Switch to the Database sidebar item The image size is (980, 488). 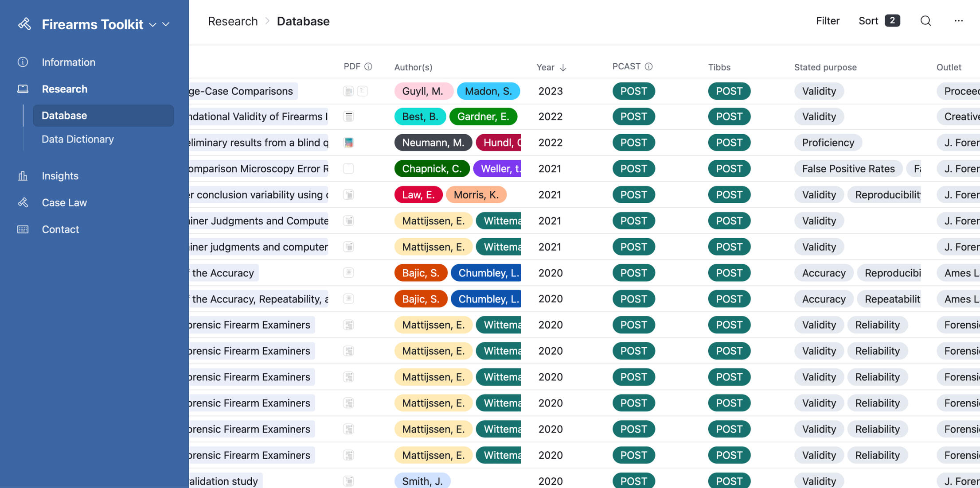pos(64,116)
